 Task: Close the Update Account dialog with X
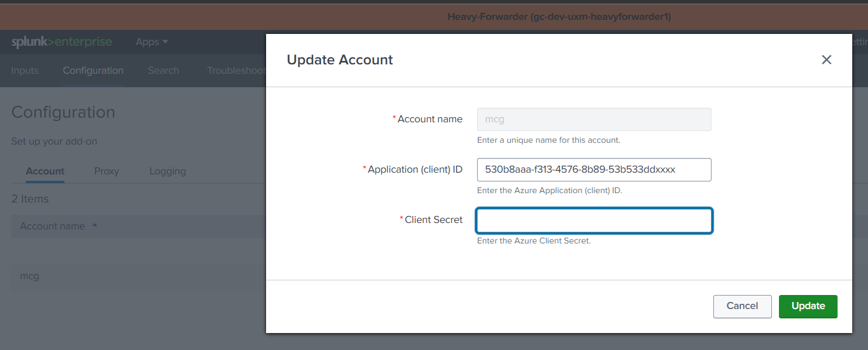(x=826, y=60)
